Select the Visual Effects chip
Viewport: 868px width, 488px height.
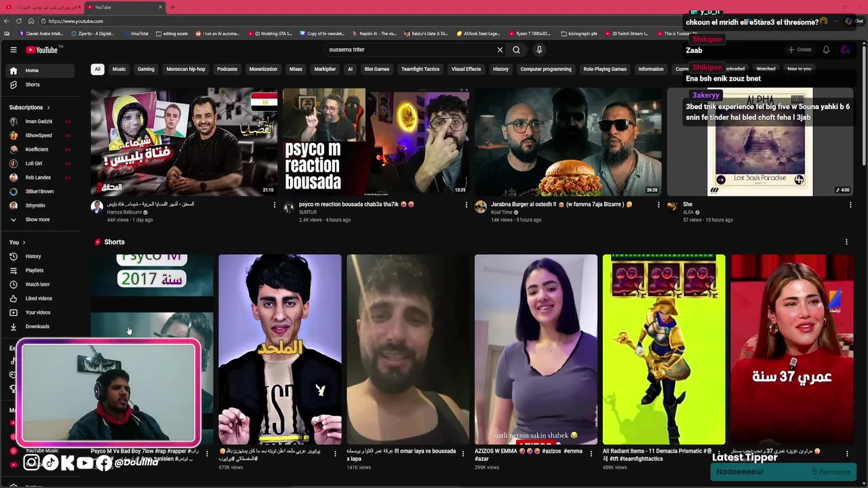pos(466,69)
